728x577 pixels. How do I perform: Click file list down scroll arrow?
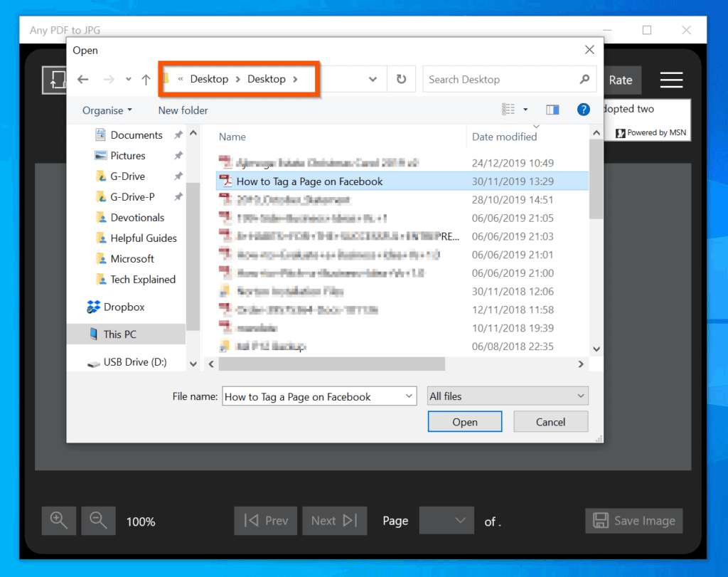coord(596,349)
